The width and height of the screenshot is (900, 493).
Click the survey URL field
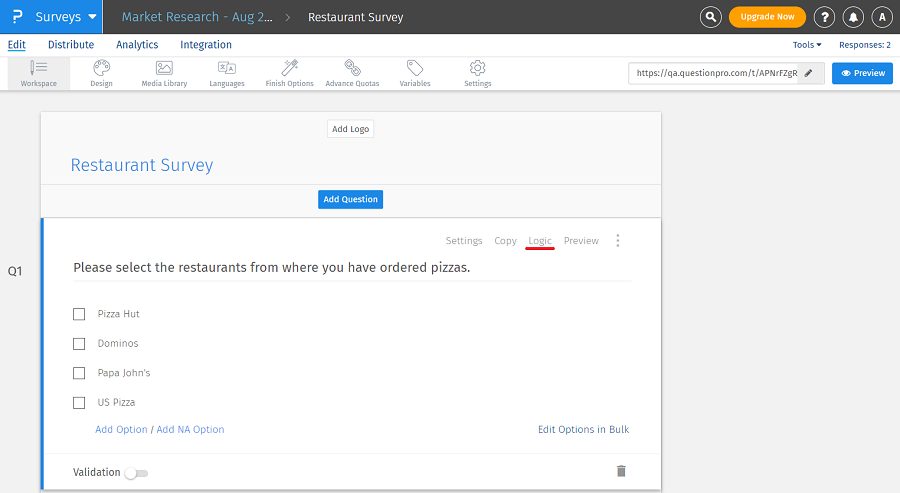[715, 73]
